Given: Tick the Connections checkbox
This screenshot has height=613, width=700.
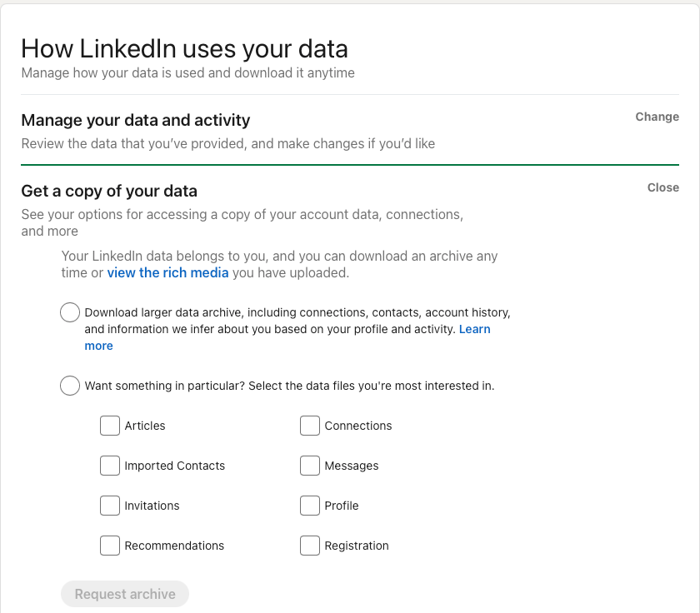Looking at the screenshot, I should click(x=310, y=426).
